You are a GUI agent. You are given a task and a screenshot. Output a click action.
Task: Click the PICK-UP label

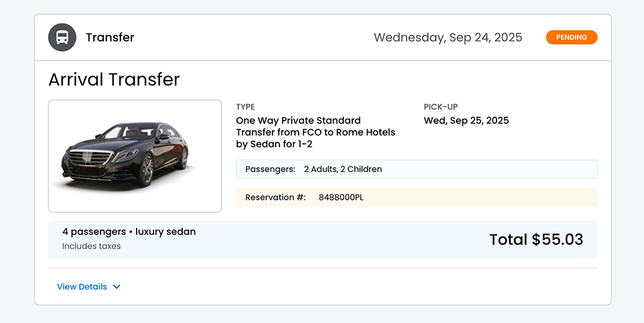click(x=440, y=107)
